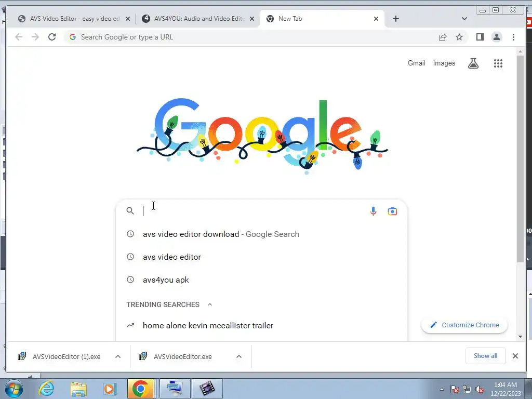Click the page's vertical scrollbar thumb
532x399 pixels.
point(520,158)
